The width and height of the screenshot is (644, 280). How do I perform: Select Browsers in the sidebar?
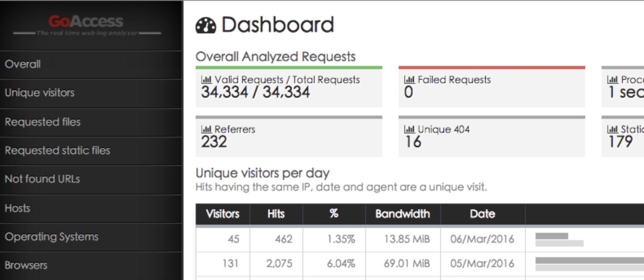(91, 265)
